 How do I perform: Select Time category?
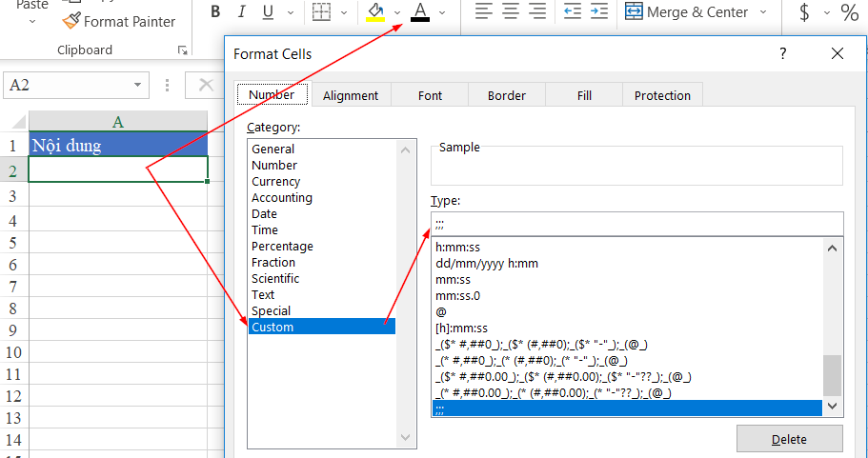click(322, 229)
